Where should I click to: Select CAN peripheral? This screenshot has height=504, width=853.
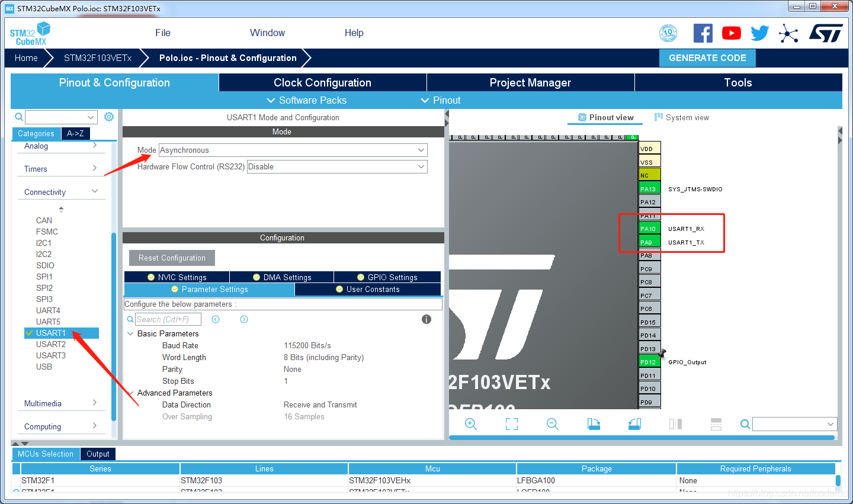coord(44,220)
